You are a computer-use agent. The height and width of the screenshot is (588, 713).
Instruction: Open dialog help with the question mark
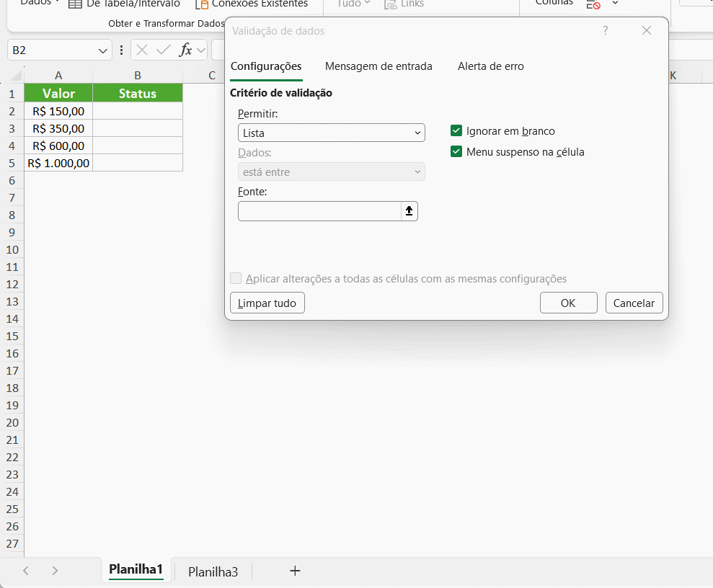pos(605,30)
